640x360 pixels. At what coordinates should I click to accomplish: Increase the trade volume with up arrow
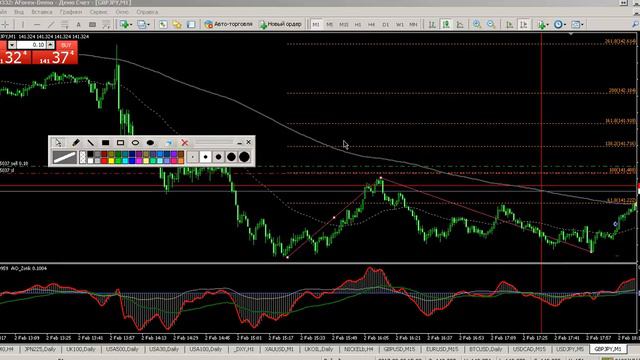click(50, 45)
